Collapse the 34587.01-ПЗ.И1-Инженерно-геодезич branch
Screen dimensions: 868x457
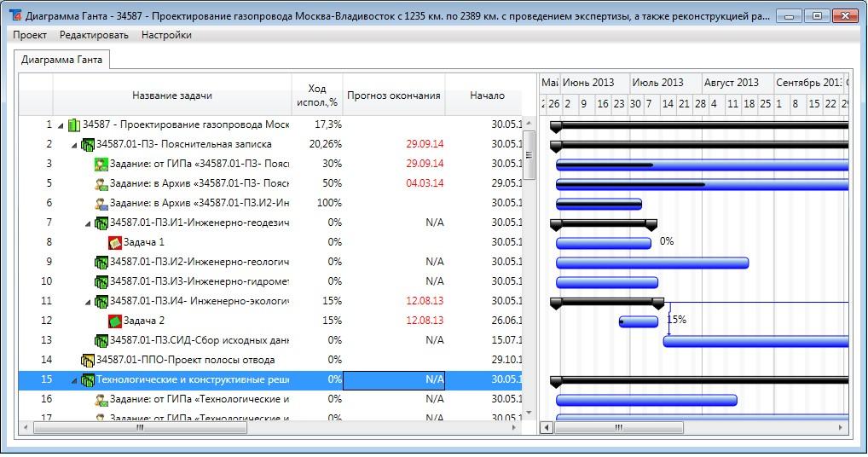(x=88, y=223)
